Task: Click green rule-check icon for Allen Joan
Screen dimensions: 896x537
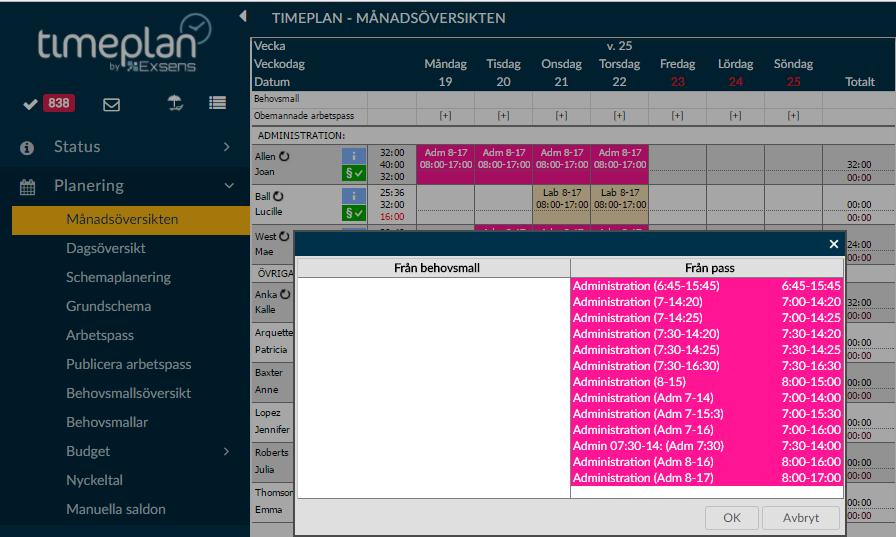Action: (x=354, y=173)
